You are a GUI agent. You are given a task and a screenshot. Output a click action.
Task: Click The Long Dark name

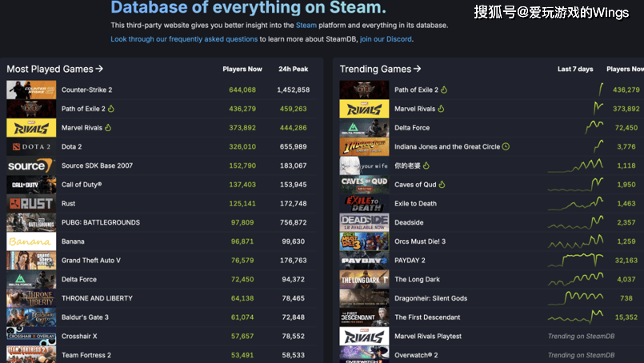[x=417, y=279]
